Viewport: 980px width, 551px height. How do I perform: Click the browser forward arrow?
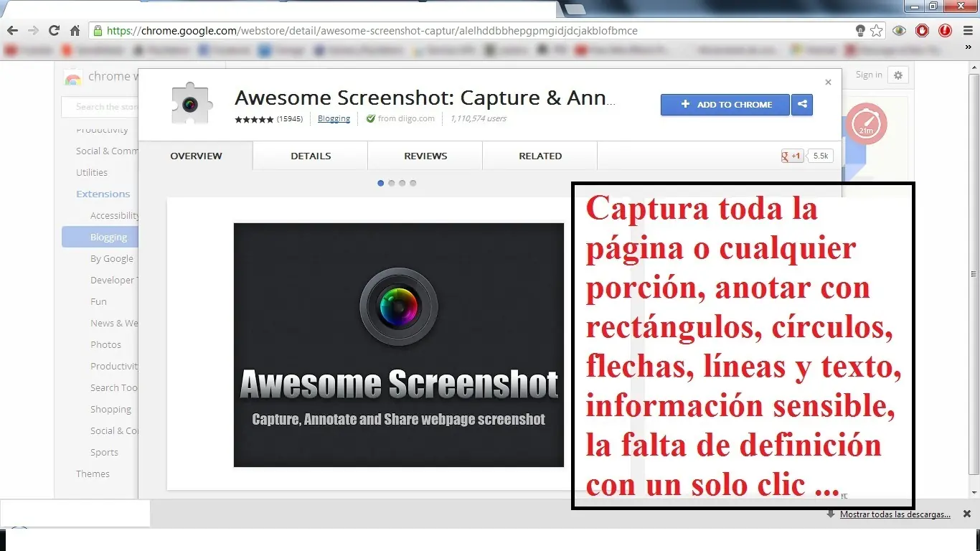(33, 31)
